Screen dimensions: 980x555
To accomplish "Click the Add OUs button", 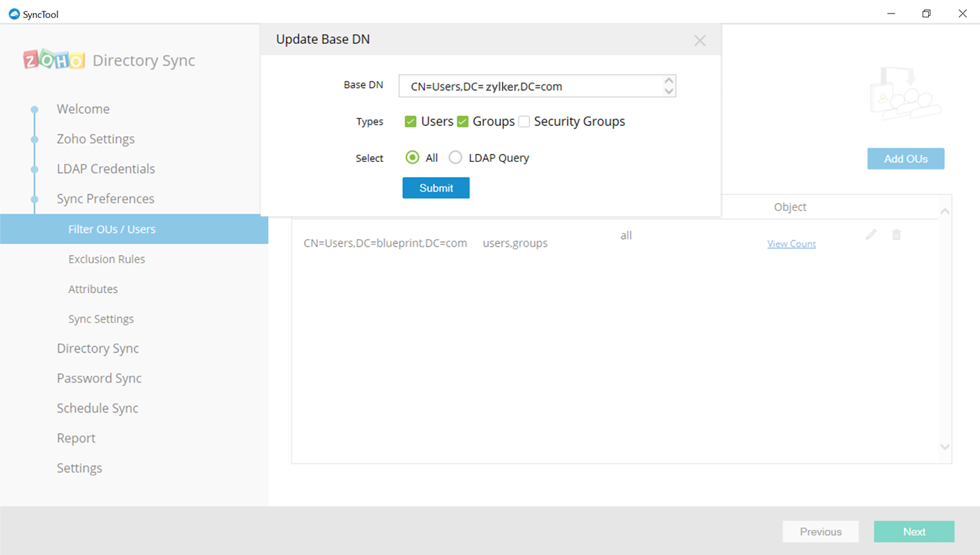I will pyautogui.click(x=906, y=159).
